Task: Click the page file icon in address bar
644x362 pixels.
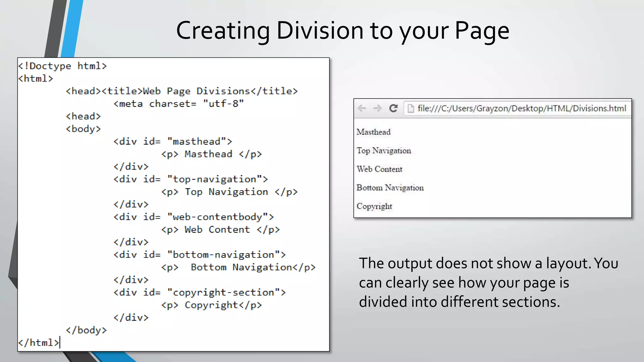Action: (410, 108)
